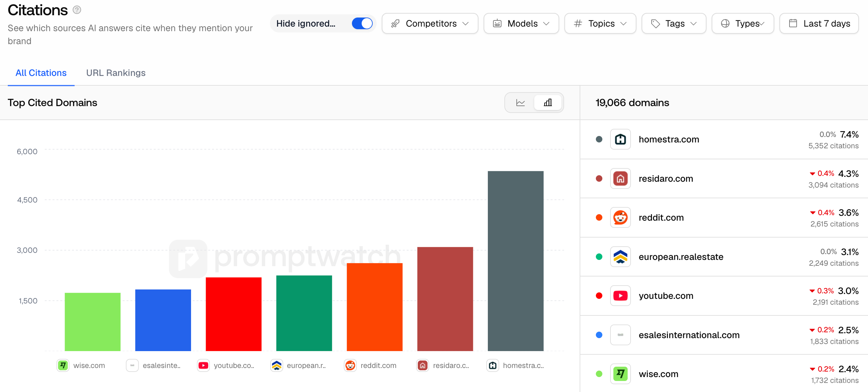Click the gray dot beside homestra.com
The image size is (868, 392).
pyautogui.click(x=599, y=139)
